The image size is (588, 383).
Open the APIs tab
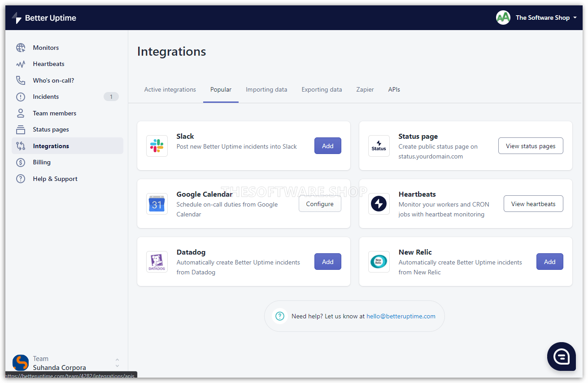tap(394, 89)
